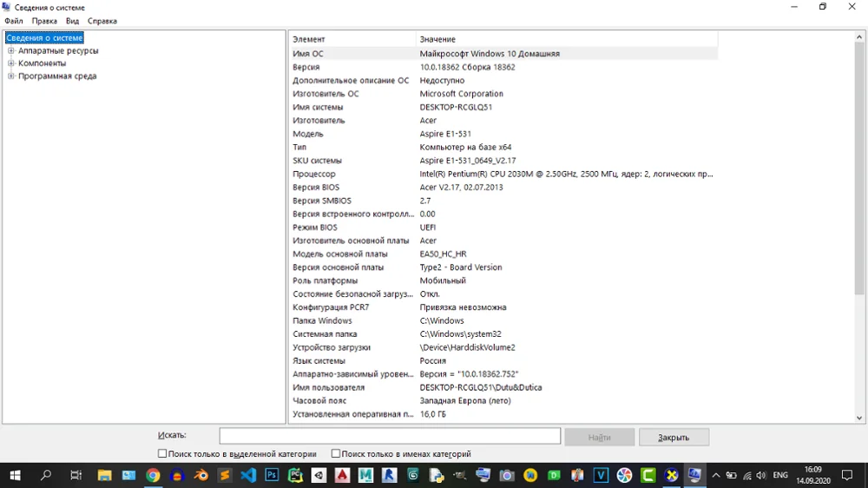The height and width of the screenshot is (488, 868).
Task: Select the Программная среда tree item label
Action: pyautogui.click(x=57, y=76)
